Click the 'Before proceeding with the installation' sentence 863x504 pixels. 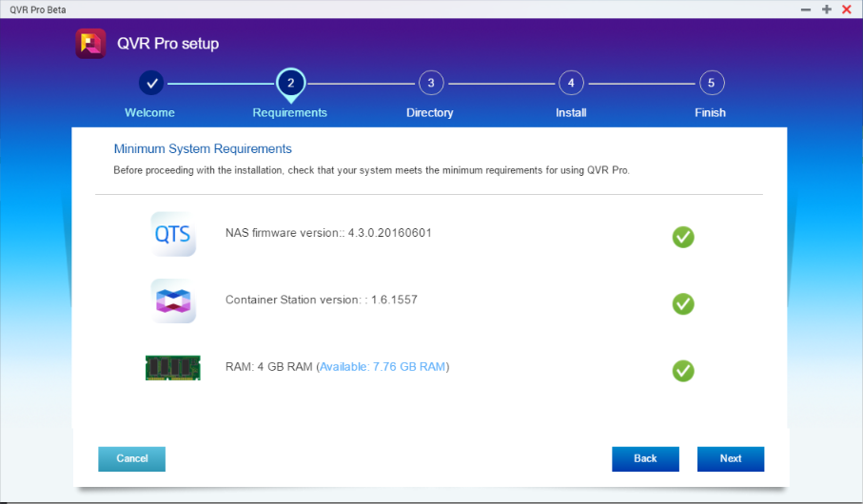pos(371,170)
